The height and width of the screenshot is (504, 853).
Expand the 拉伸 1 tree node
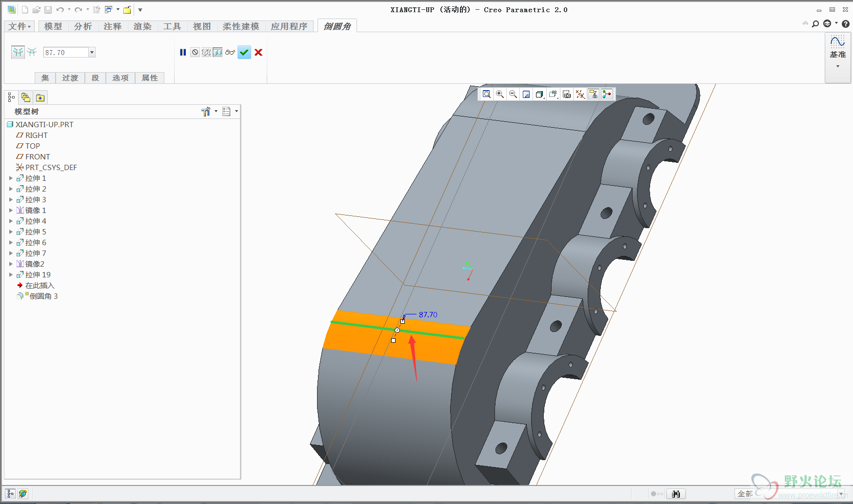[x=11, y=178]
